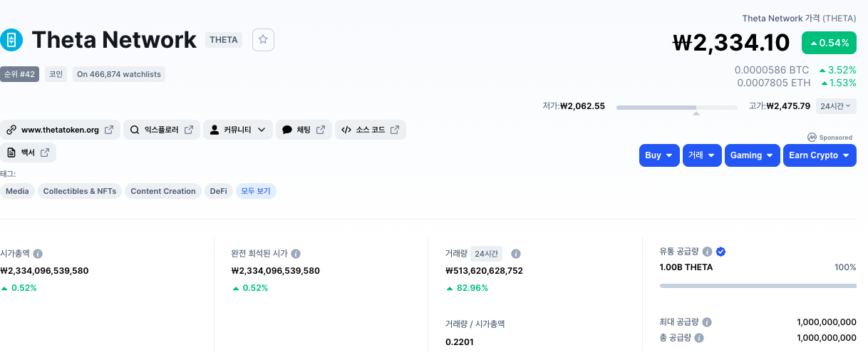This screenshot has height=360, width=868.
Task: Click the info icon next to 최대 공급량
Action: coord(707,322)
